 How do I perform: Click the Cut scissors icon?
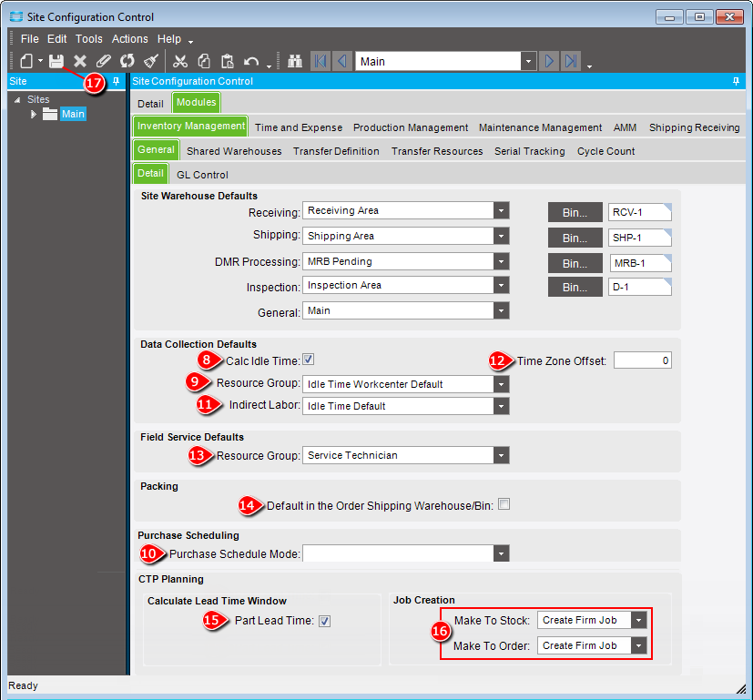tap(180, 60)
